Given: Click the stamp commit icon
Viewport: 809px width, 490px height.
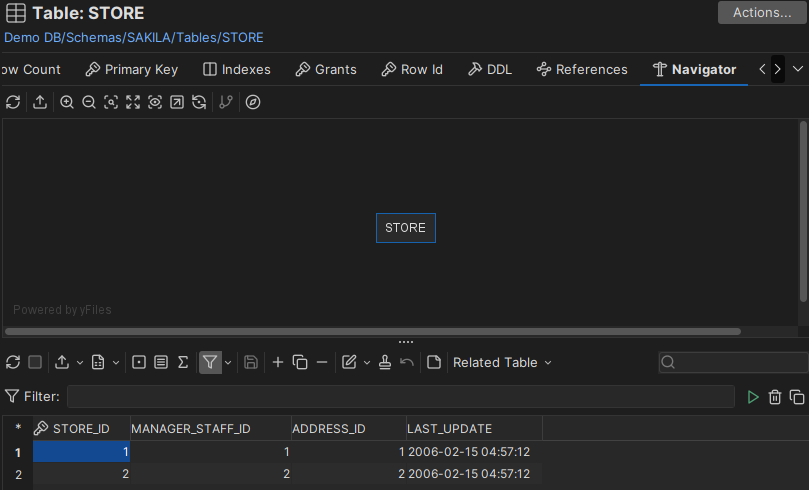Looking at the screenshot, I should [x=385, y=363].
